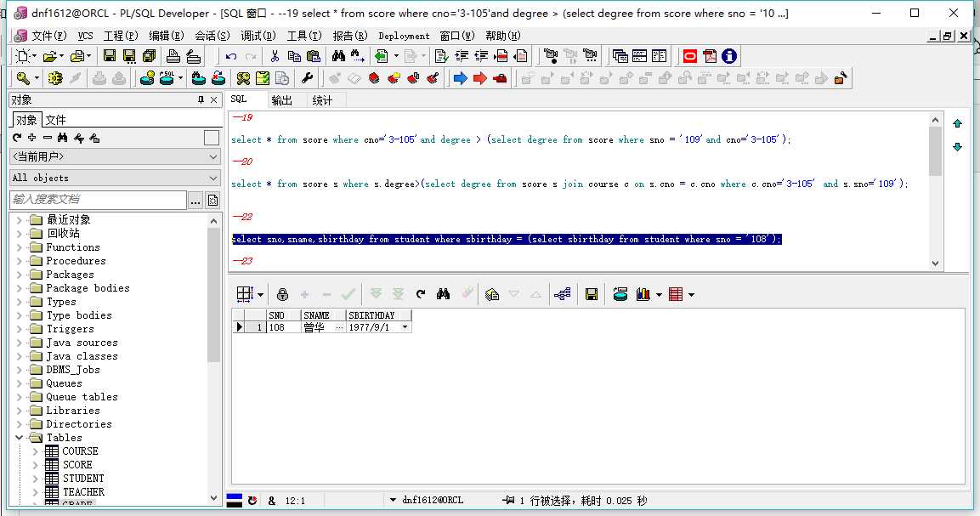Collapse the Tables folder
The image size is (980, 516).
pos(20,438)
